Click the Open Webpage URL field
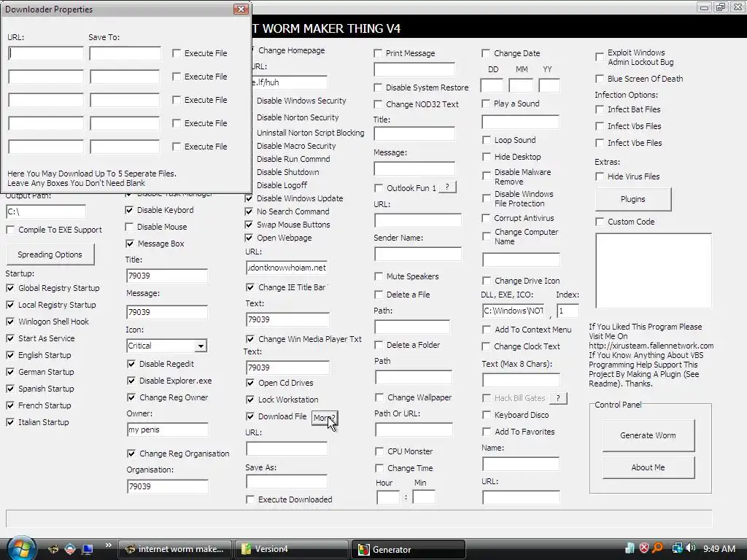This screenshot has height=560, width=747. pos(287,268)
